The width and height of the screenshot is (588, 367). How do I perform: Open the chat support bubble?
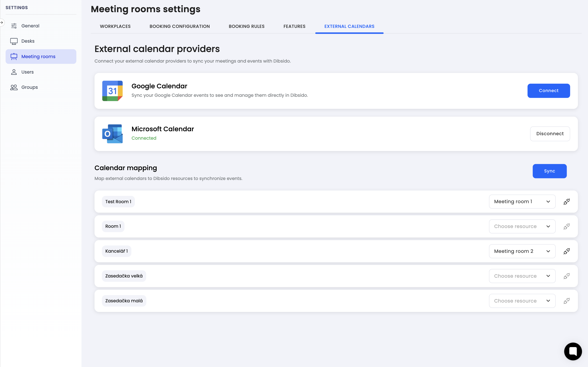click(x=573, y=351)
